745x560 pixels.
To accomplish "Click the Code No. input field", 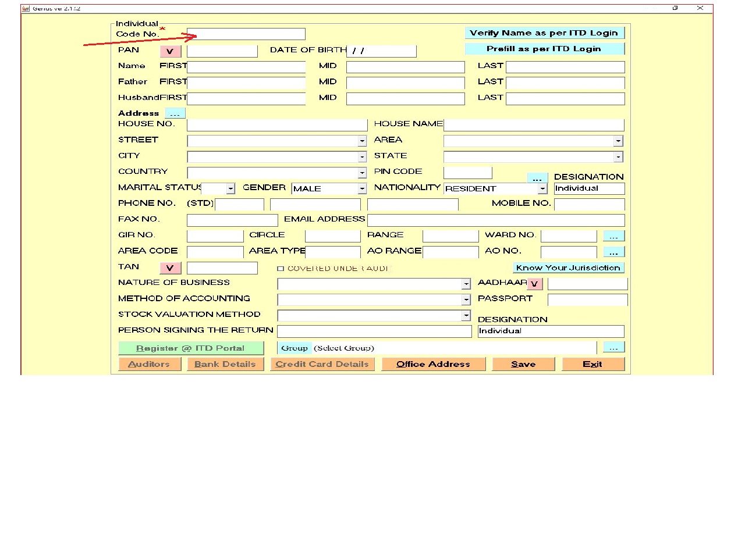I will pos(246,34).
